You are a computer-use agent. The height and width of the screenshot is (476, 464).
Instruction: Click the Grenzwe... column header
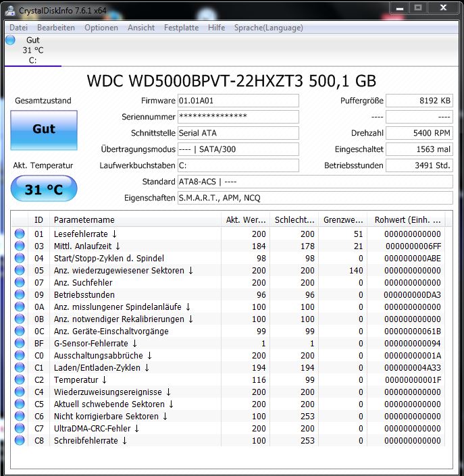(343, 220)
